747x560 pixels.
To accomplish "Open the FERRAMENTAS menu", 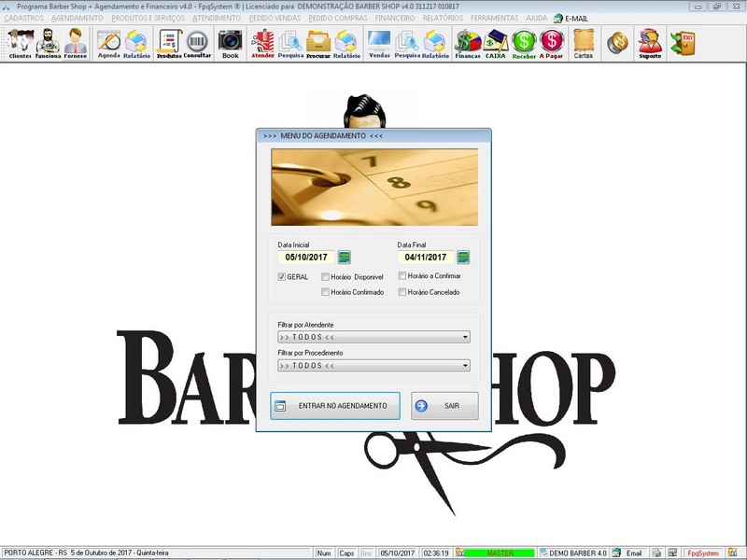I will tap(495, 18).
